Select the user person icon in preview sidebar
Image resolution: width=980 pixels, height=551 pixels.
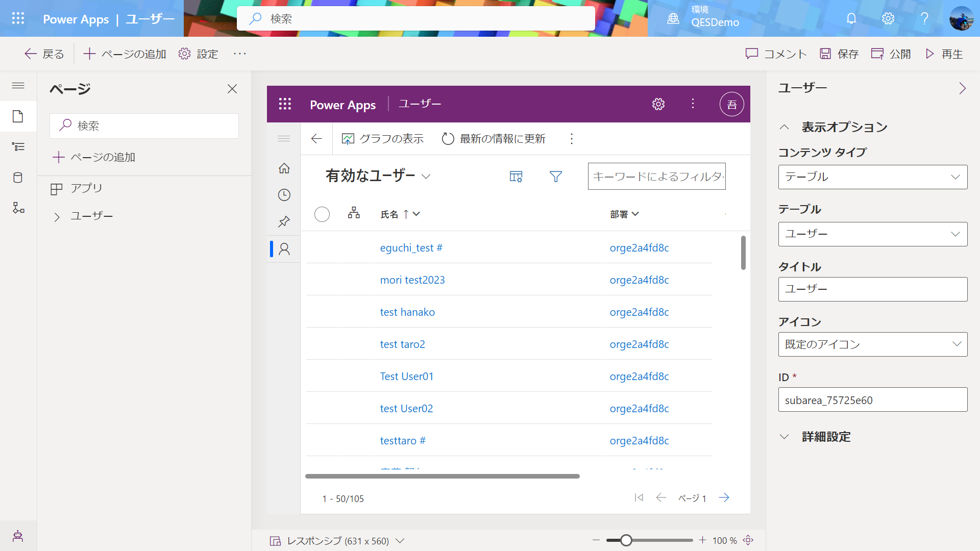(284, 249)
